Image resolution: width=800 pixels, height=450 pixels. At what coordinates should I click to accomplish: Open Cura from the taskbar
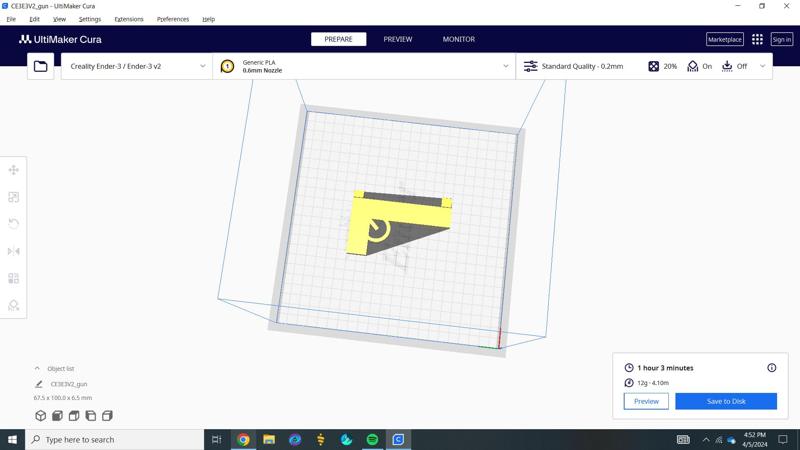point(398,439)
